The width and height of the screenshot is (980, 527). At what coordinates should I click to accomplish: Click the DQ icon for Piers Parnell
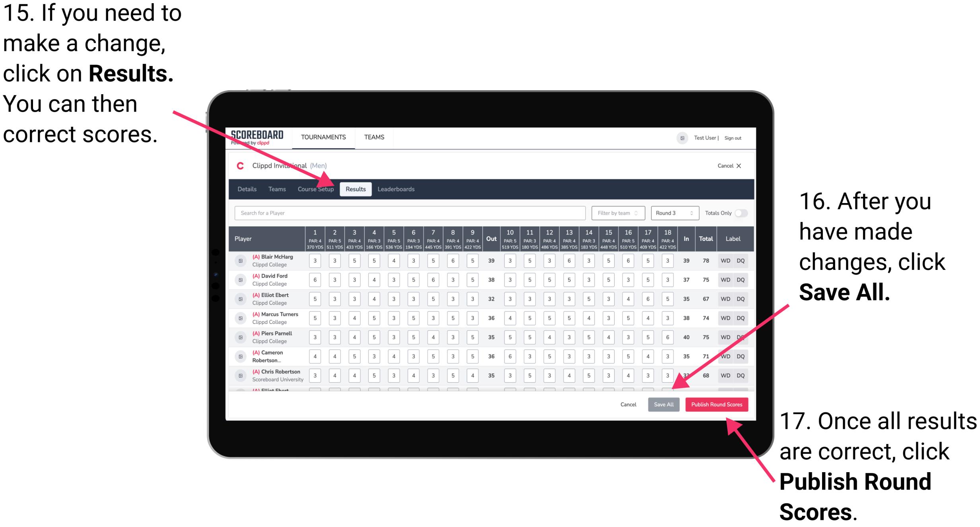pos(751,338)
